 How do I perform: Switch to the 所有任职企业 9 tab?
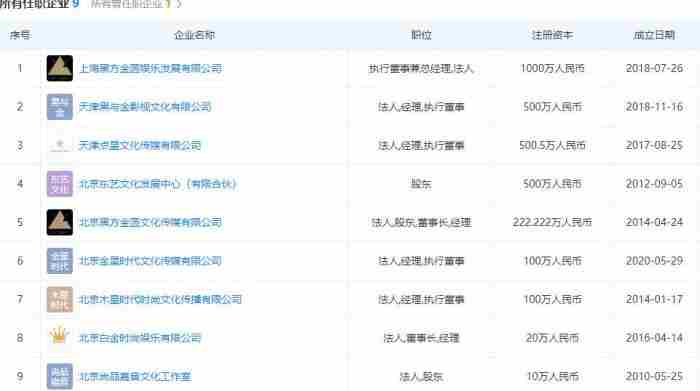click(x=40, y=4)
